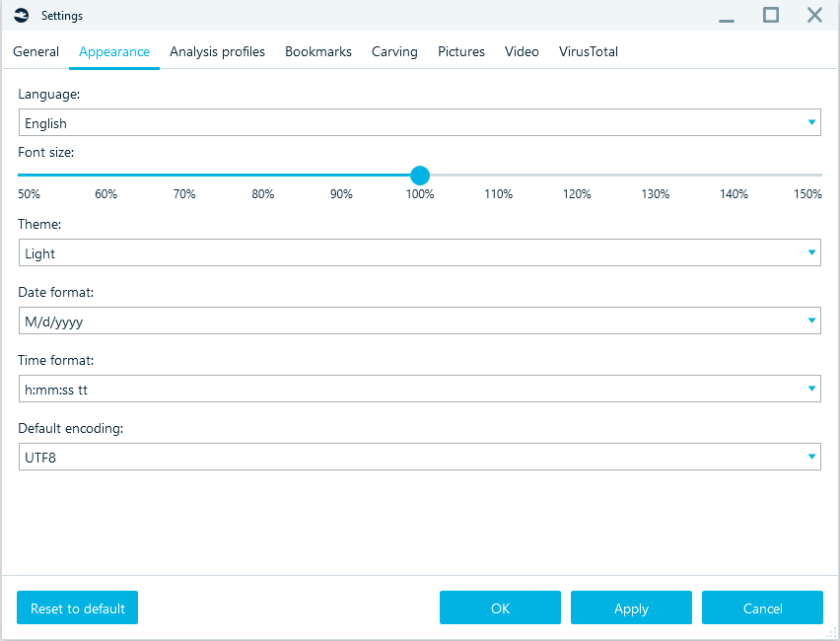Viewport: 840px width, 641px height.
Task: Switch to the General tab
Action: (x=35, y=51)
